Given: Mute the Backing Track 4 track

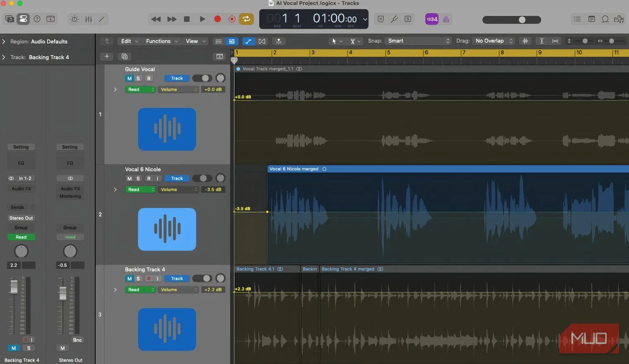Looking at the screenshot, I should click(129, 278).
